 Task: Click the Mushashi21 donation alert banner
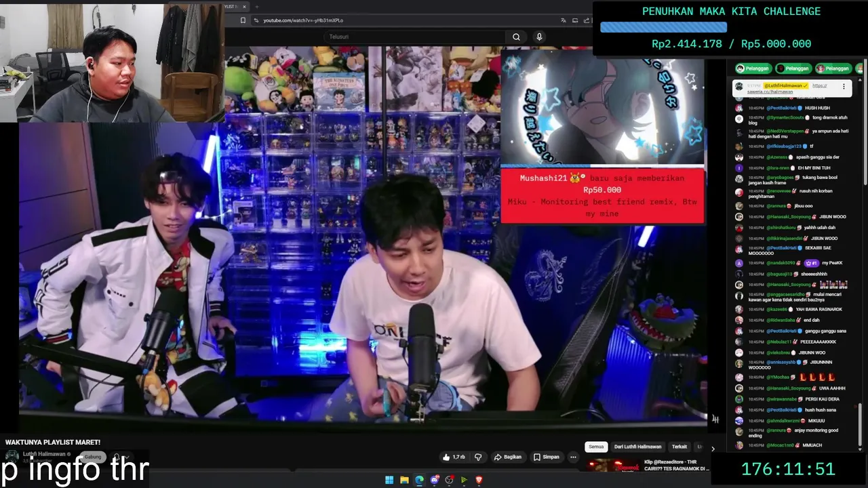click(602, 196)
